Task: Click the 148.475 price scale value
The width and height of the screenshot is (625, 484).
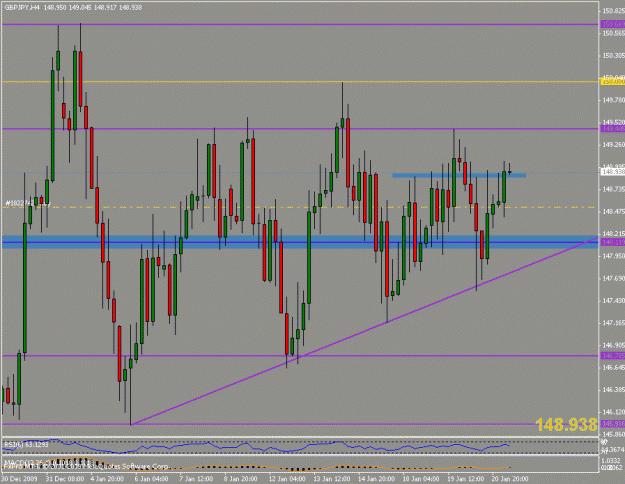Action: coord(613,211)
